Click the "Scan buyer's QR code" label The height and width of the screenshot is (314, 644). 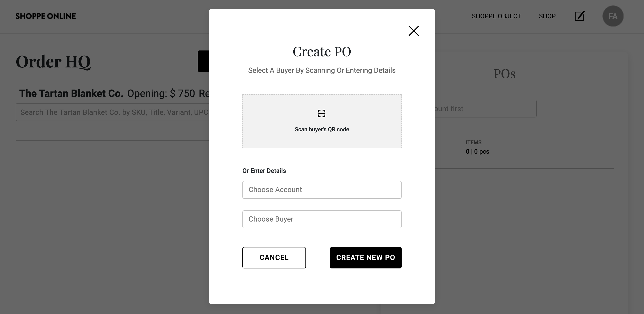coord(322,129)
